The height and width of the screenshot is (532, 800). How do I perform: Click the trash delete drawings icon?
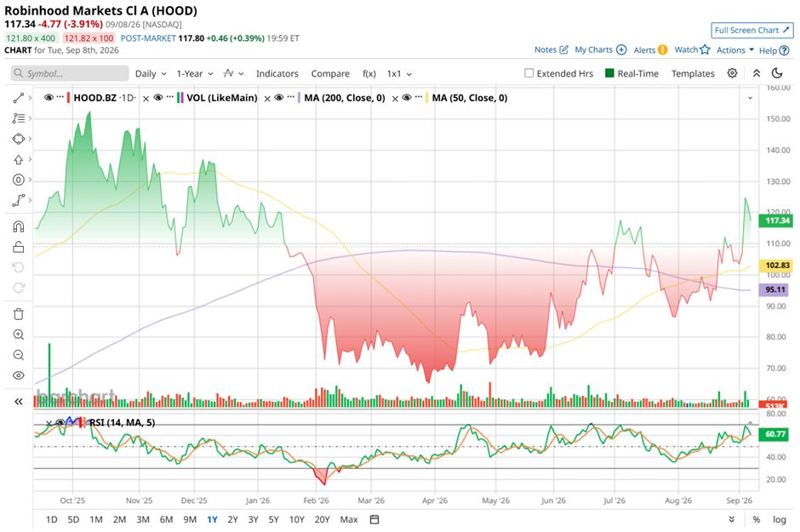[x=19, y=314]
